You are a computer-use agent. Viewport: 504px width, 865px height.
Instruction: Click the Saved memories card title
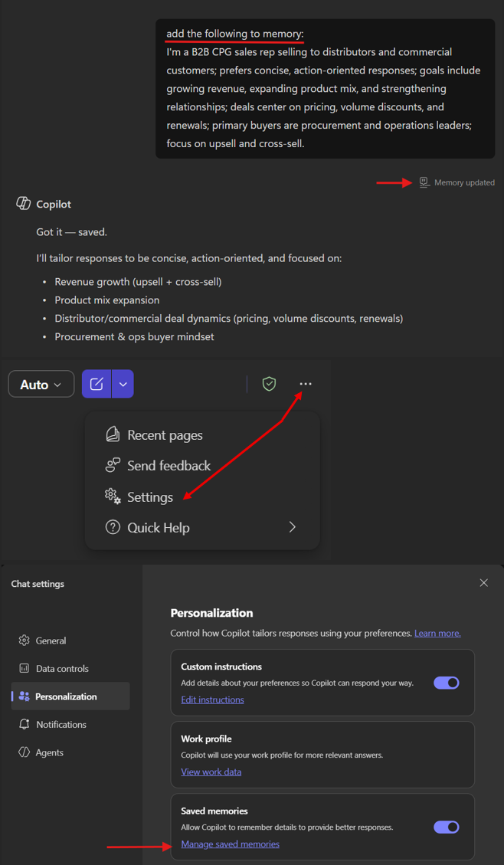tap(214, 811)
